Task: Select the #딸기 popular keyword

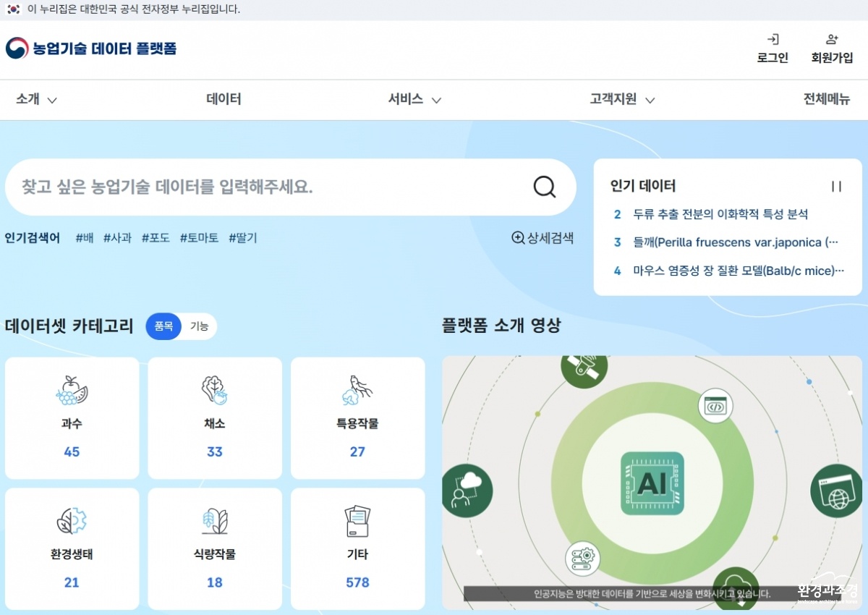Action: 242,237
